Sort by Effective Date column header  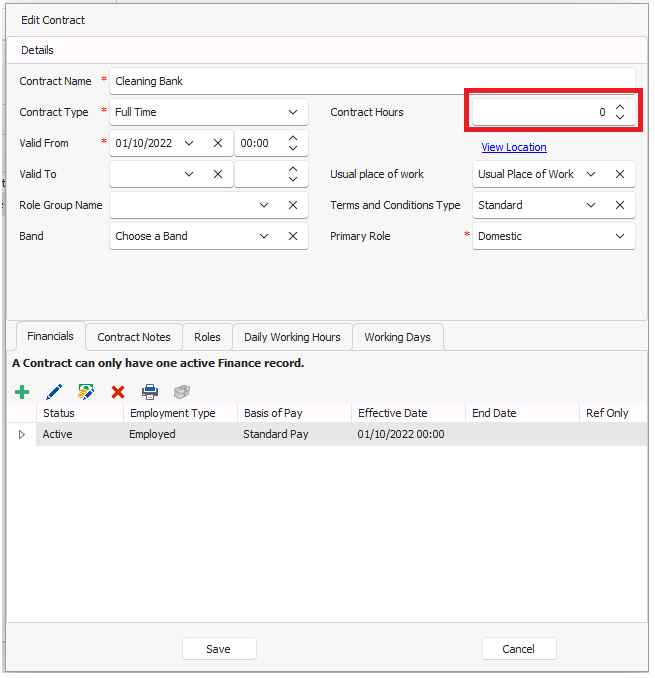tap(409, 413)
